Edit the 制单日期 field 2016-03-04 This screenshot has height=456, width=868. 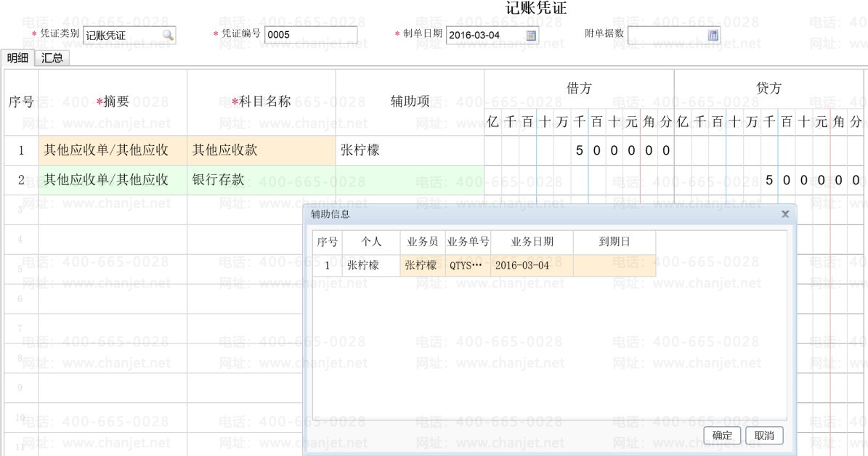[492, 35]
